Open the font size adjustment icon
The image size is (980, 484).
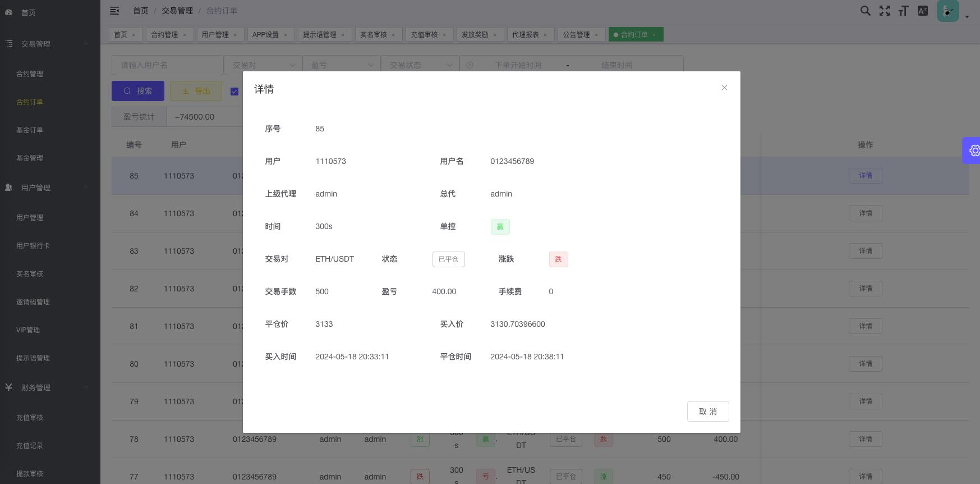[903, 11]
